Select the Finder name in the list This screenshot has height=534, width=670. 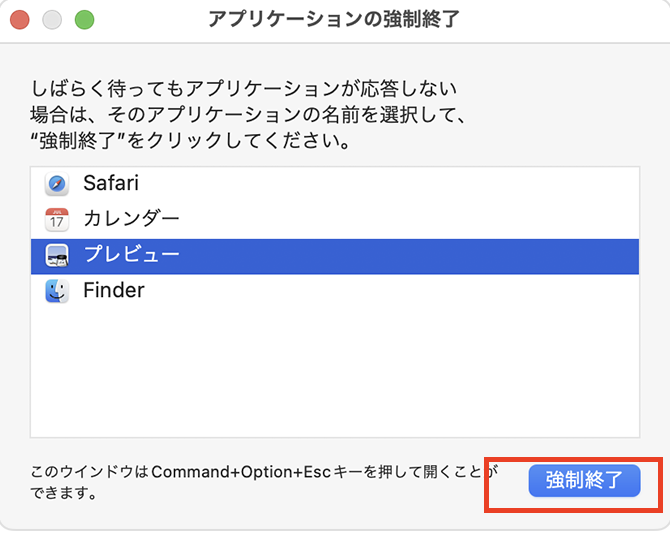coord(113,291)
